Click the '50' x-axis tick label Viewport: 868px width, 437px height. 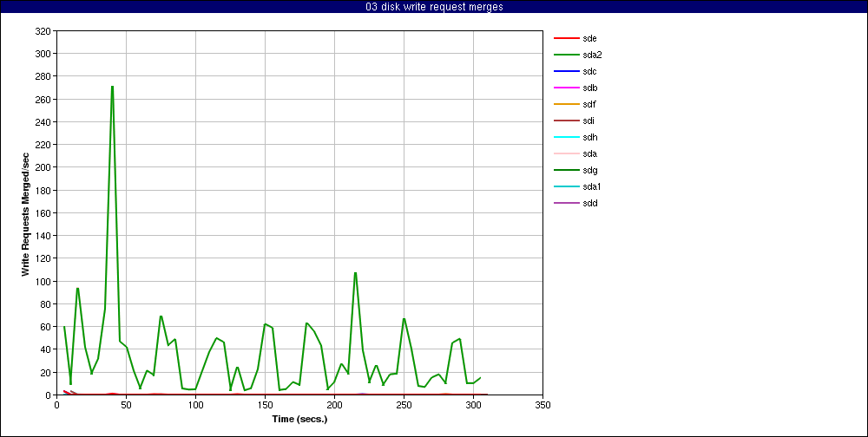126,405
